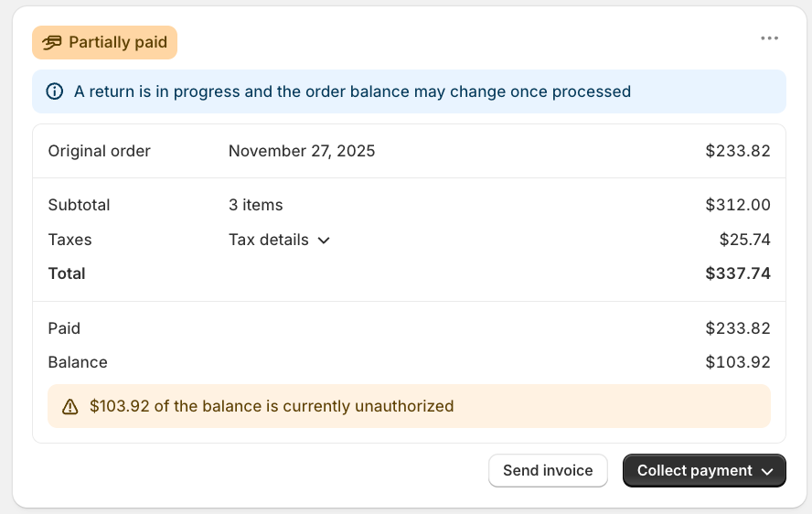Click the unauthorized balance warning message
This screenshot has height=514, width=812.
point(272,406)
